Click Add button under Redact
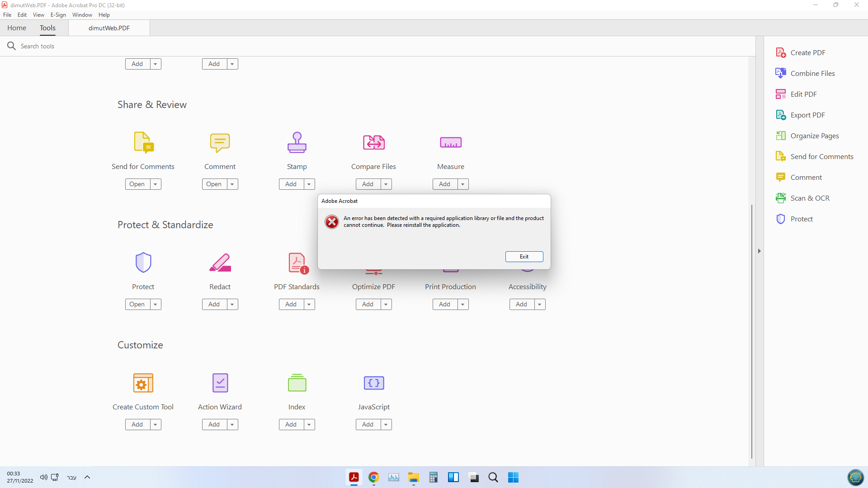Screen dimensions: 868x488 pyautogui.click(x=214, y=304)
